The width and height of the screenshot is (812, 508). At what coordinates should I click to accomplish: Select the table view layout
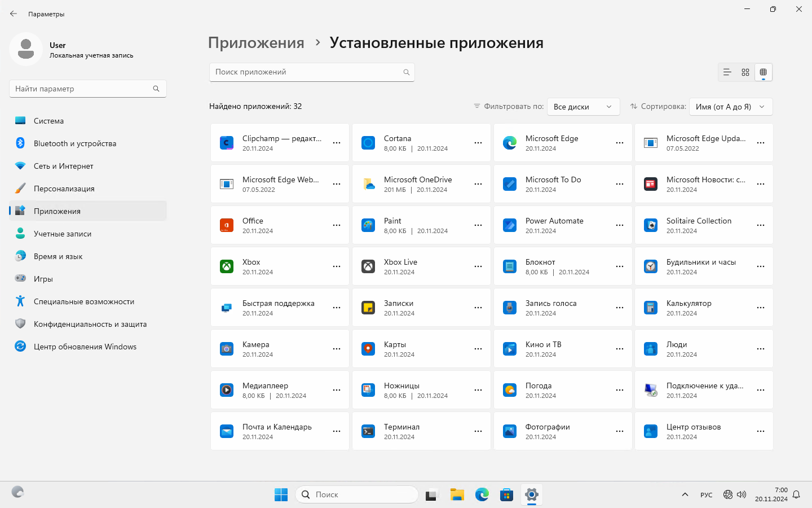coord(764,72)
